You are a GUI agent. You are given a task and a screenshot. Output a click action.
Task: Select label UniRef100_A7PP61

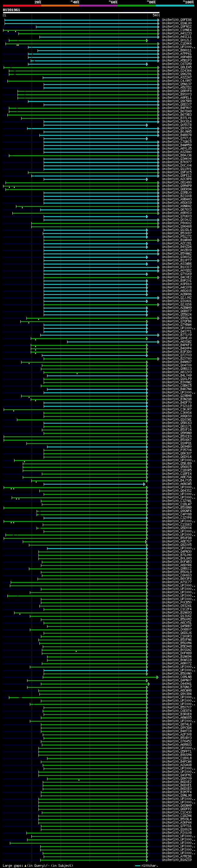tap(177, 54)
